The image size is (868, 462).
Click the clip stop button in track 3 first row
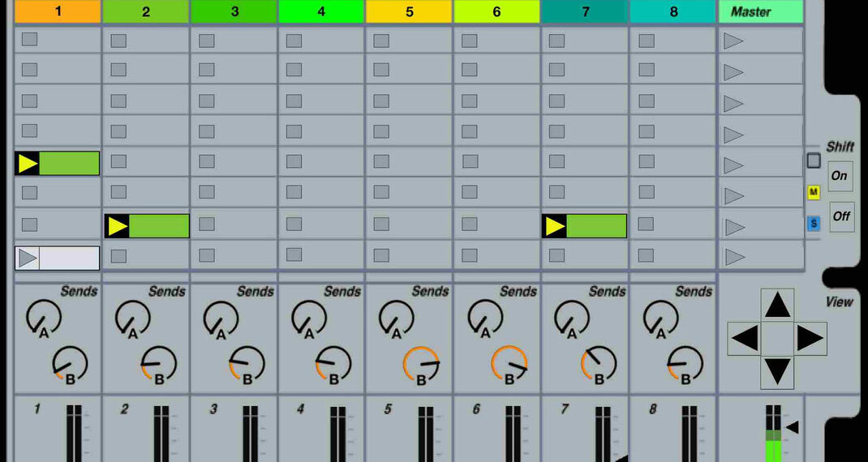pos(207,41)
